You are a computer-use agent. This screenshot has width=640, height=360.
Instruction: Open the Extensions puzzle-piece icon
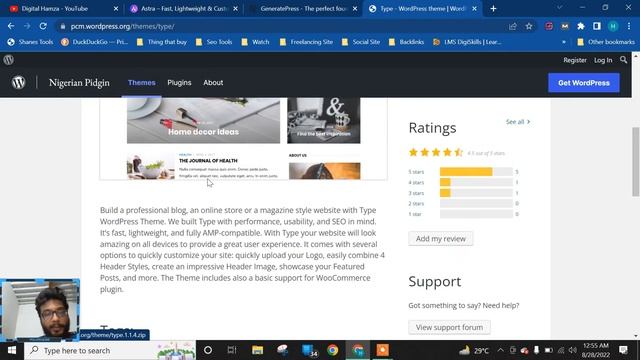click(x=581, y=26)
